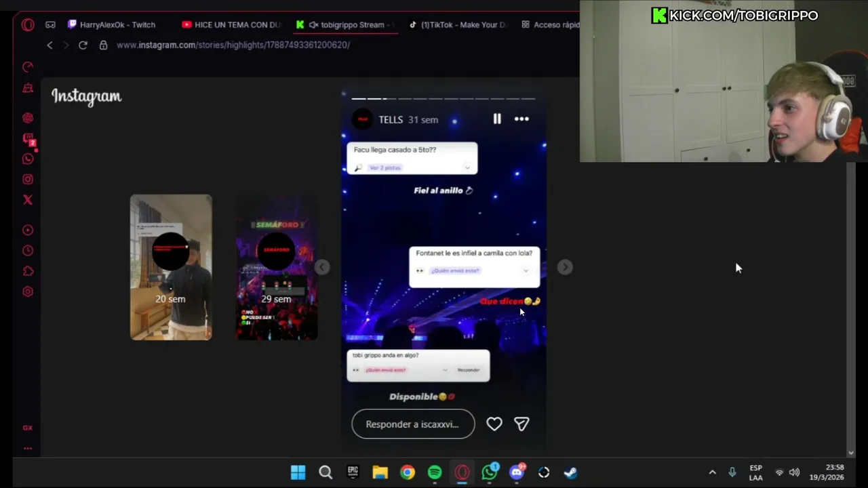Open GX Control speedometer icon in sidebar
This screenshot has height=488, width=868.
[x=28, y=66]
